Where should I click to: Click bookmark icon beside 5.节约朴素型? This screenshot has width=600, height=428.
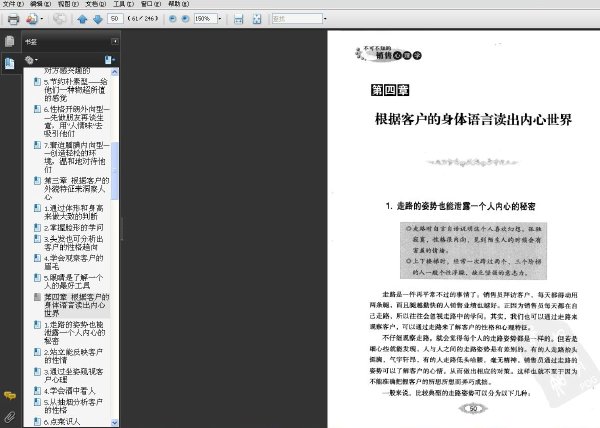pyautogui.click(x=37, y=82)
